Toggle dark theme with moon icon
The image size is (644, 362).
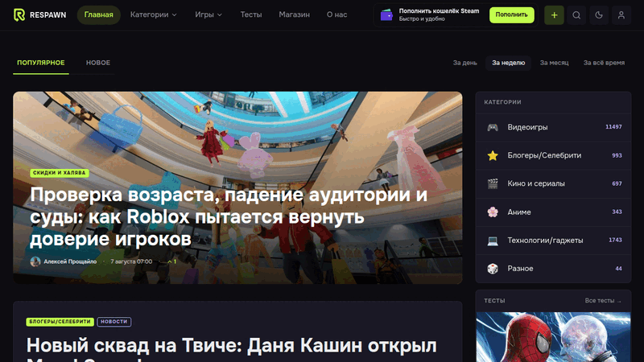[599, 15]
